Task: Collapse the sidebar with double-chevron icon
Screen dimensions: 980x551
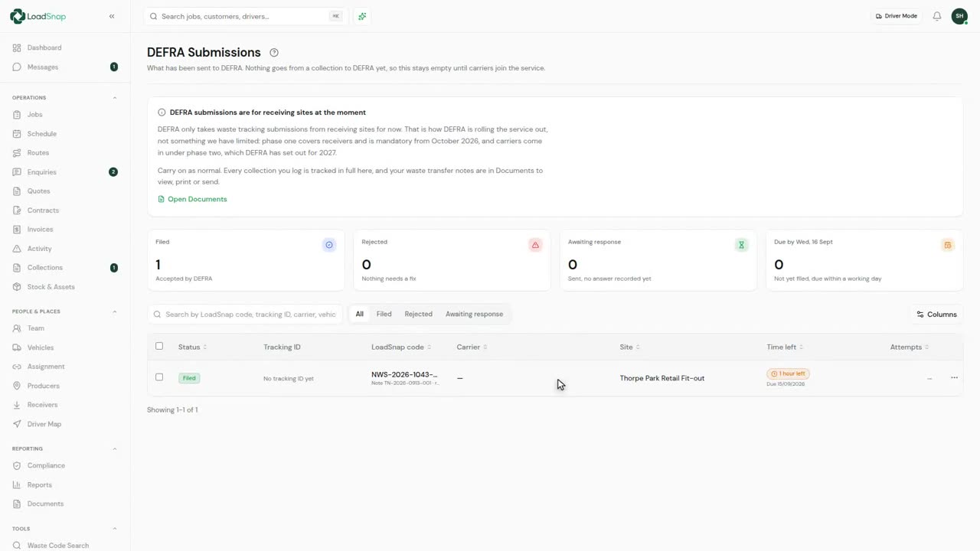Action: (112, 16)
